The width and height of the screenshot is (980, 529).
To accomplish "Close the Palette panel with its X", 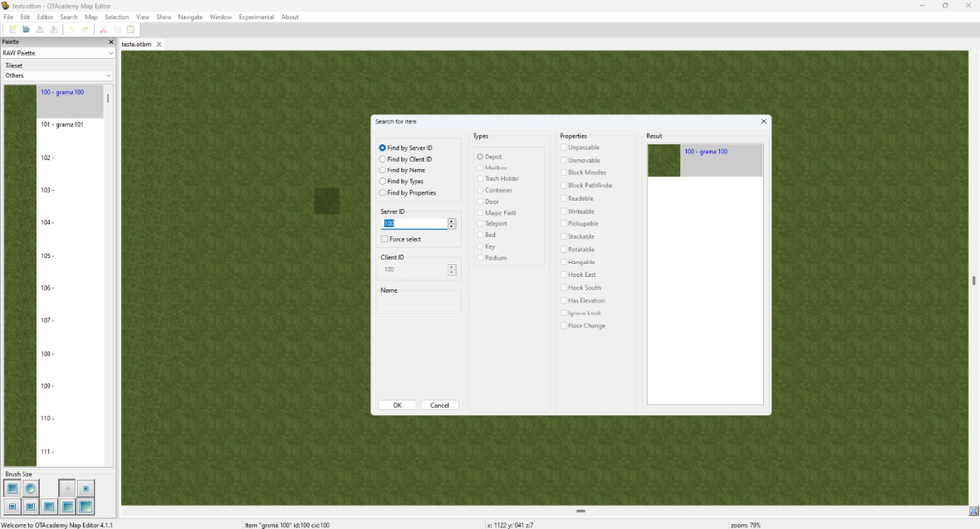I will [111, 42].
